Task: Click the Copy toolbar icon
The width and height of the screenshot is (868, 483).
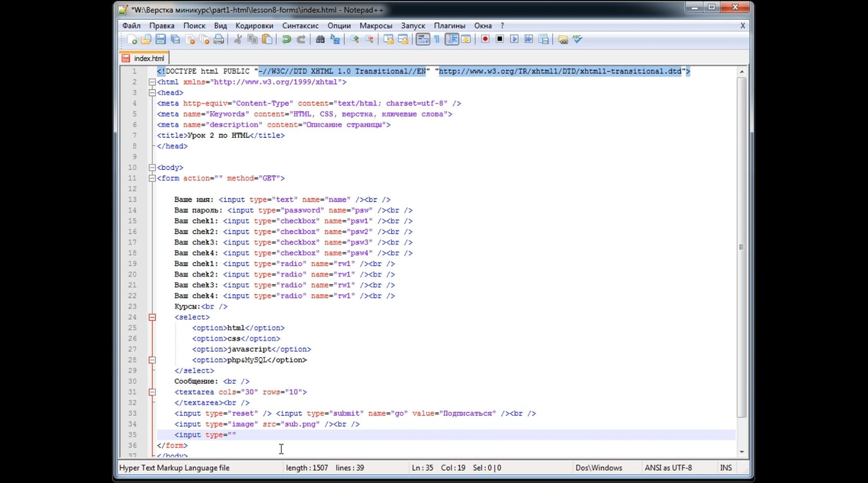Action: coord(252,40)
